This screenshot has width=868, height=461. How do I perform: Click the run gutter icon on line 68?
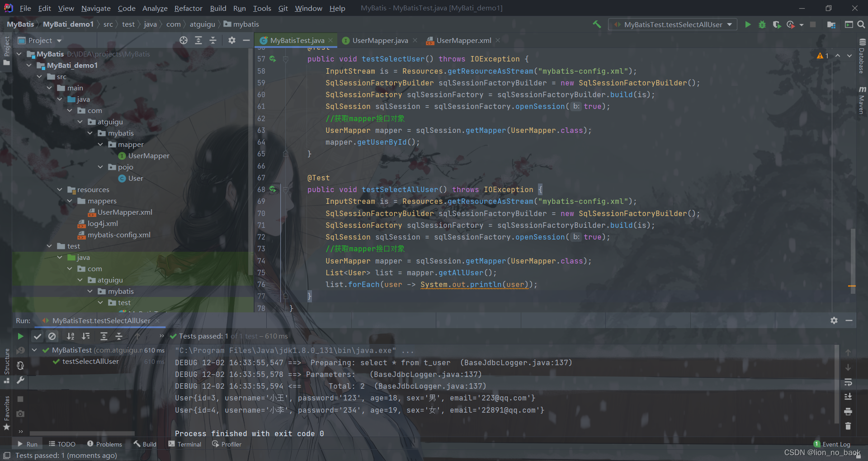273,189
